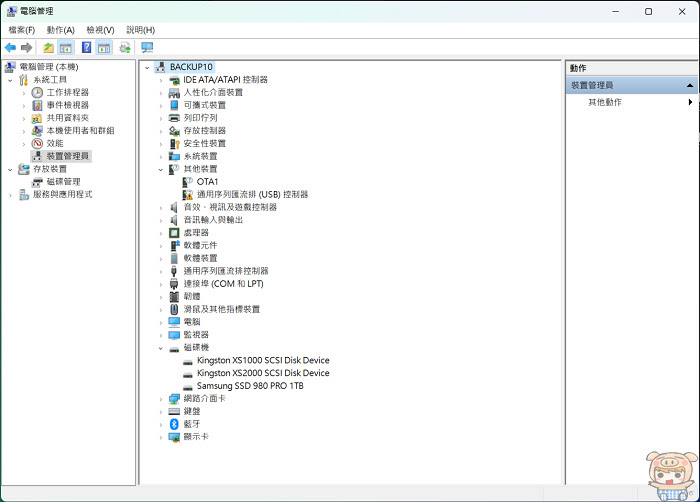Click the Forward arrow toolbar icon
700x502 pixels.
[x=27, y=47]
